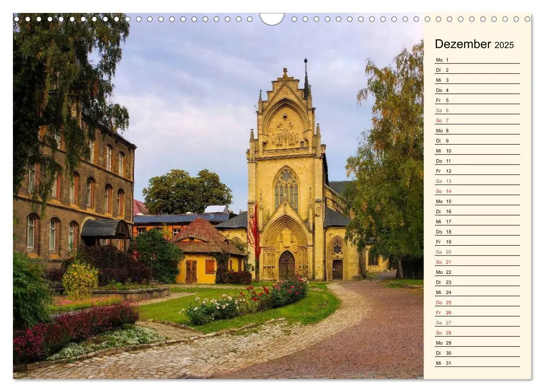Select the Mo 1 calendar row
The image size is (544, 392).
pyautogui.click(x=477, y=60)
